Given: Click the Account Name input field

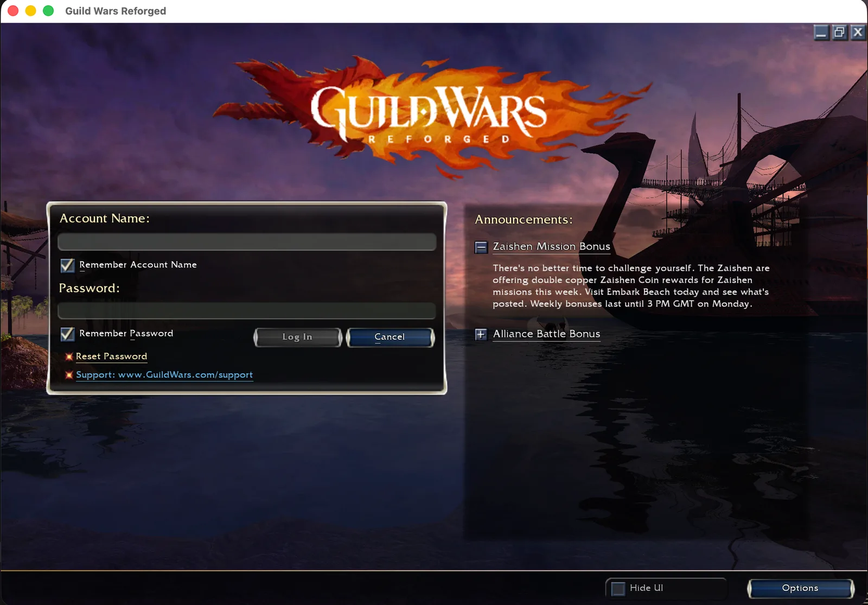Looking at the screenshot, I should [247, 242].
